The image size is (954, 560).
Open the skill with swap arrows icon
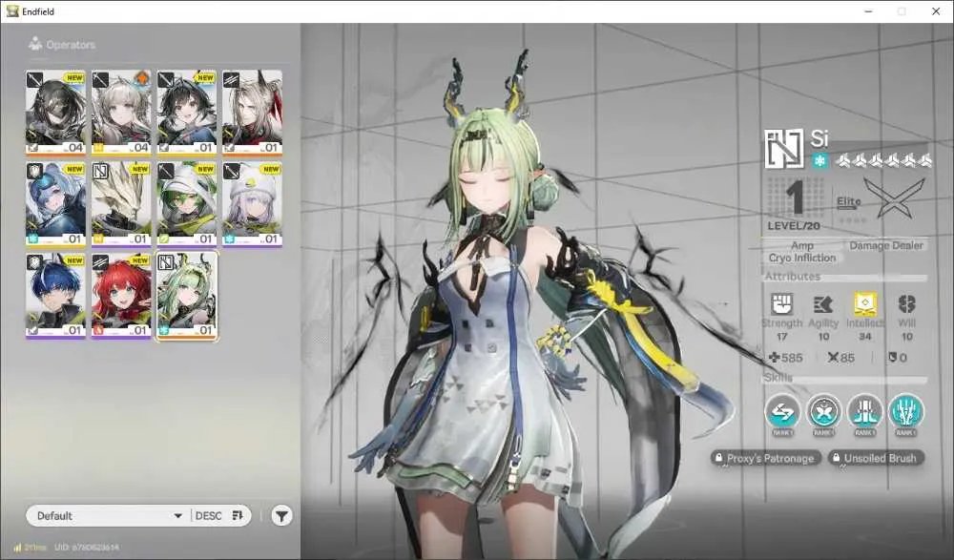pos(782,412)
